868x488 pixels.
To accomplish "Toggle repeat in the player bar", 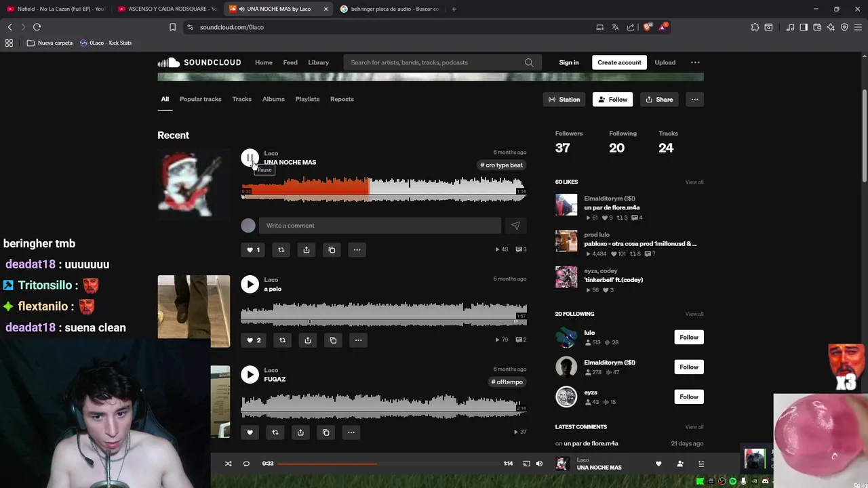I will point(246,464).
